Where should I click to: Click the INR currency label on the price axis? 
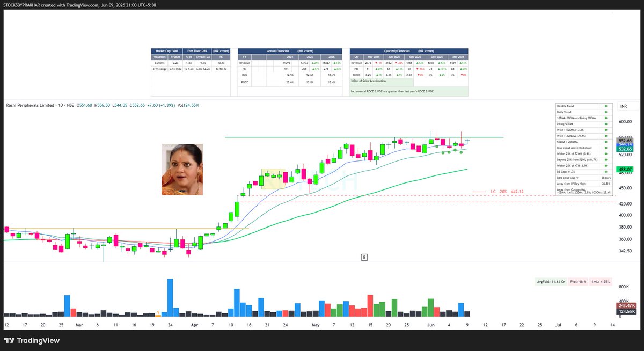pyautogui.click(x=624, y=106)
